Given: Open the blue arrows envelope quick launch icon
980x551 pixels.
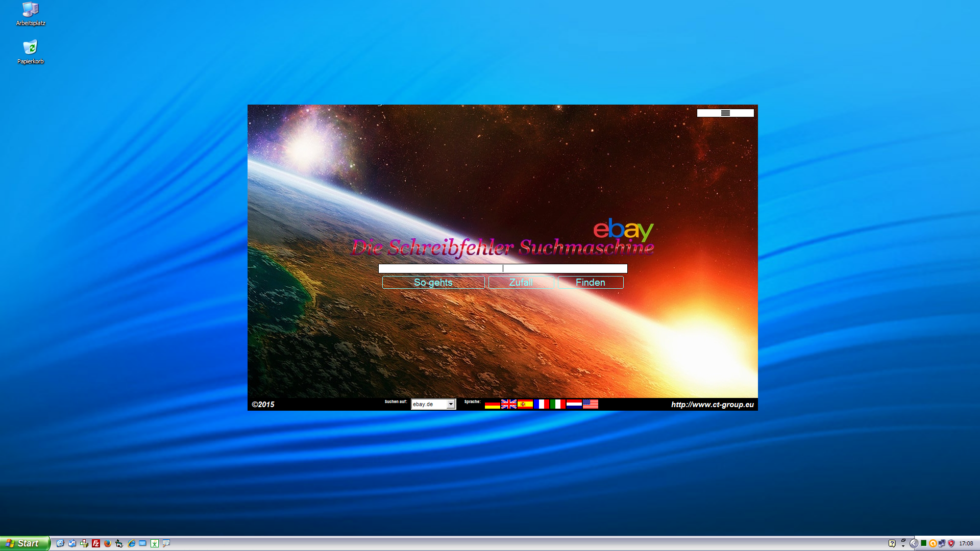Looking at the screenshot, I should pos(72,543).
